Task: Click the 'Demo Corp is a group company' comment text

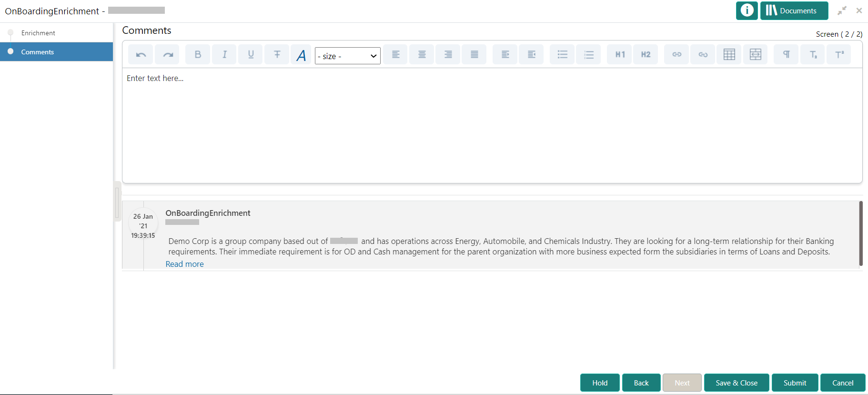Action: tap(501, 246)
